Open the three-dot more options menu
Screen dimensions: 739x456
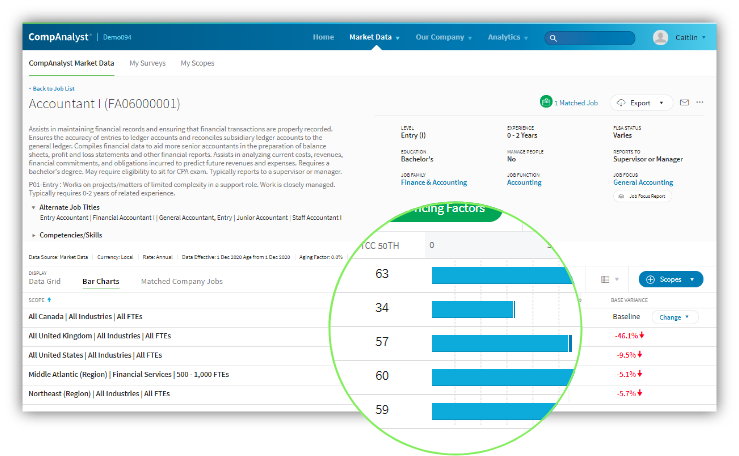coord(701,102)
